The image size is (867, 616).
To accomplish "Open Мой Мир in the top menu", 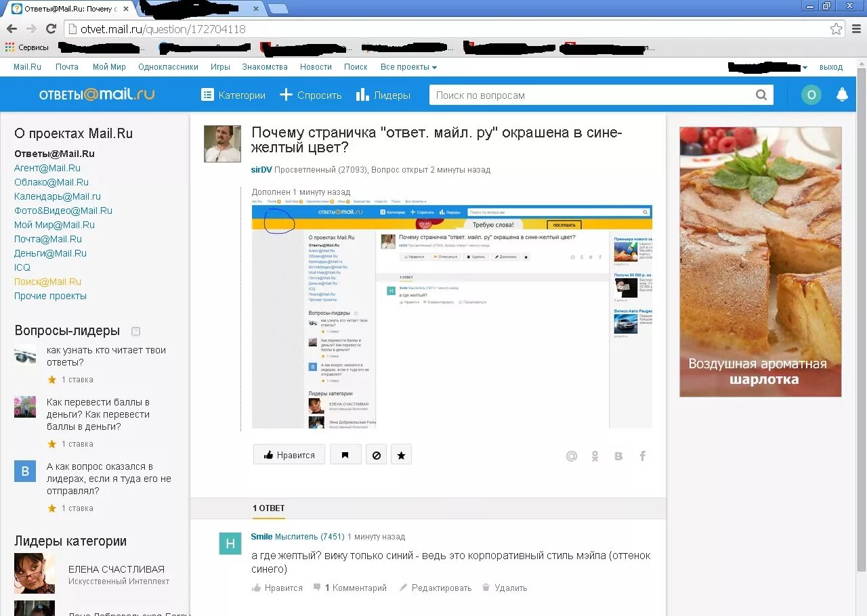I will pos(109,67).
